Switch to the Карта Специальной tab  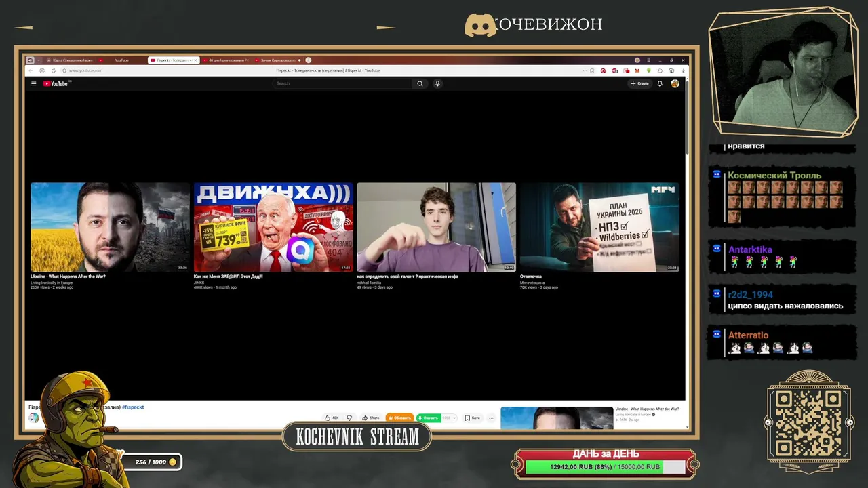click(x=70, y=60)
